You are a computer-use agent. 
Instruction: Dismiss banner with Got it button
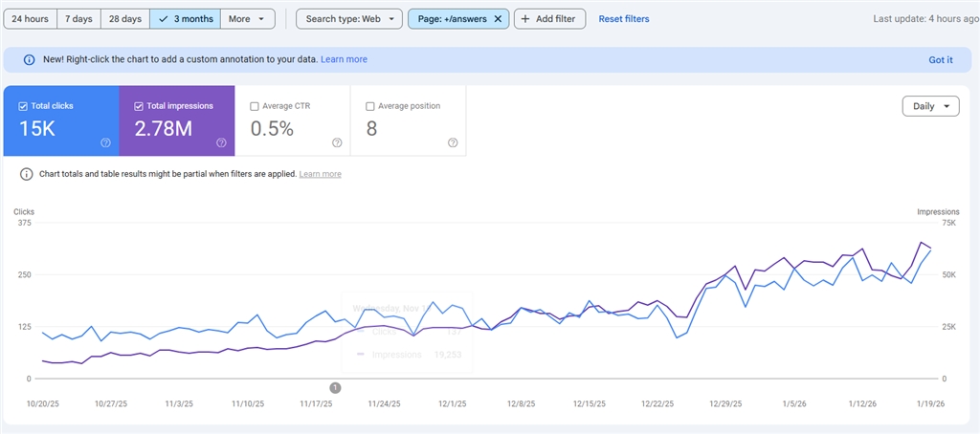point(940,59)
